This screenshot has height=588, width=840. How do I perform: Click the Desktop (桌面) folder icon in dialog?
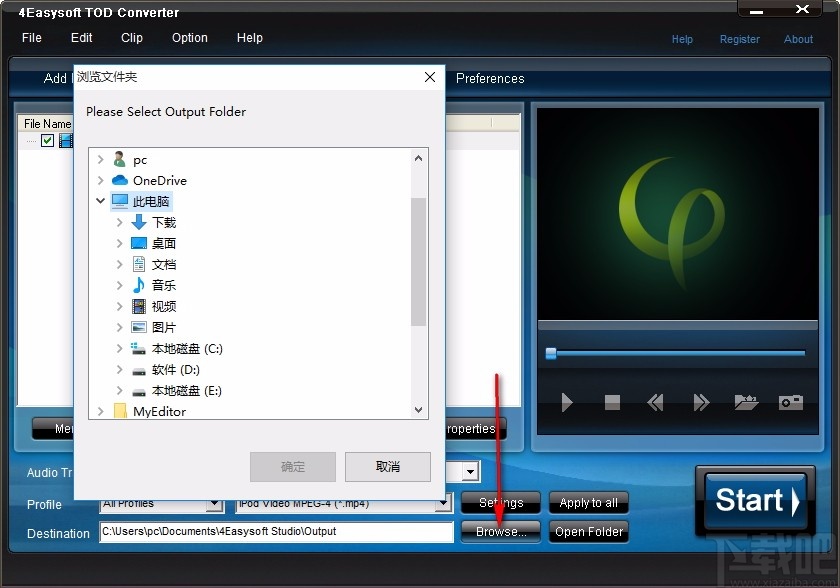click(x=137, y=243)
